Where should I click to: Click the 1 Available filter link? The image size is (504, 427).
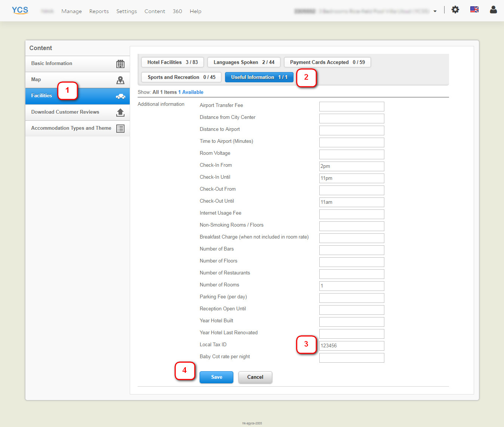coord(191,92)
